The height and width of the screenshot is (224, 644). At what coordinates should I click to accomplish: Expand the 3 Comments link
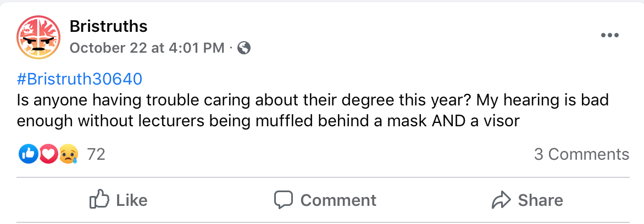click(x=581, y=154)
